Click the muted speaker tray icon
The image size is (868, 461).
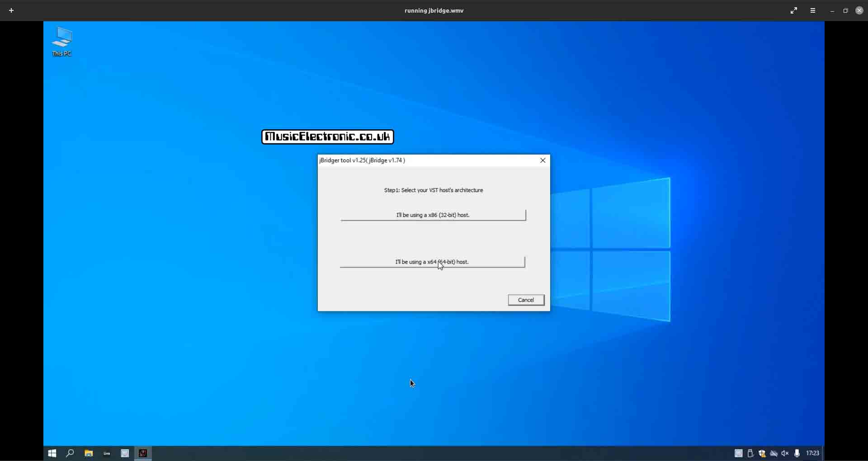click(x=785, y=453)
